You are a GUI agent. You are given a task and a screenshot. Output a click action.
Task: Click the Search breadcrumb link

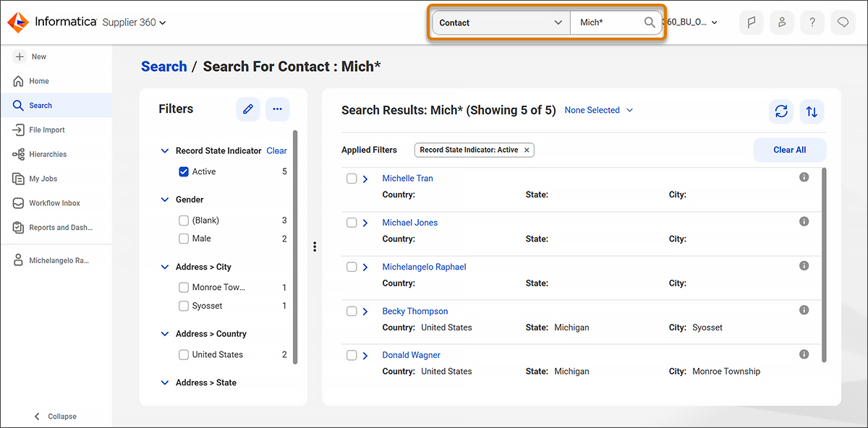[163, 67]
